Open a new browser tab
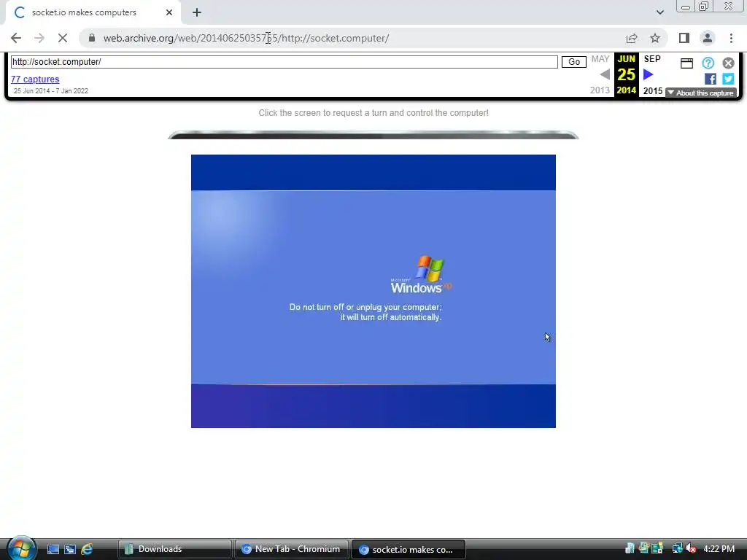Viewport: 747px width, 560px height. pyautogui.click(x=197, y=12)
